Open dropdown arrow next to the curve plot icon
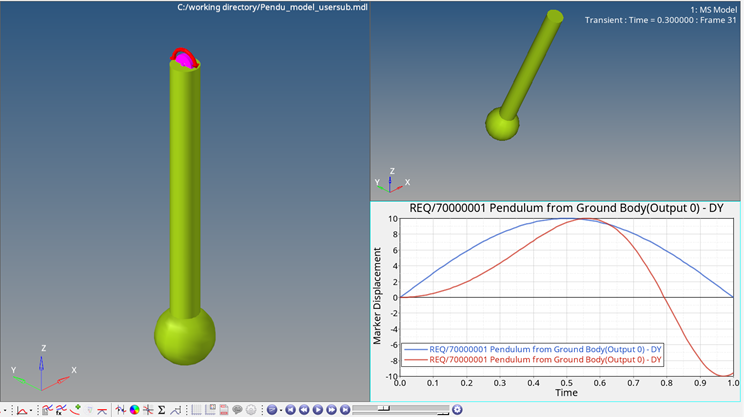The image size is (744, 417). [x=31, y=410]
